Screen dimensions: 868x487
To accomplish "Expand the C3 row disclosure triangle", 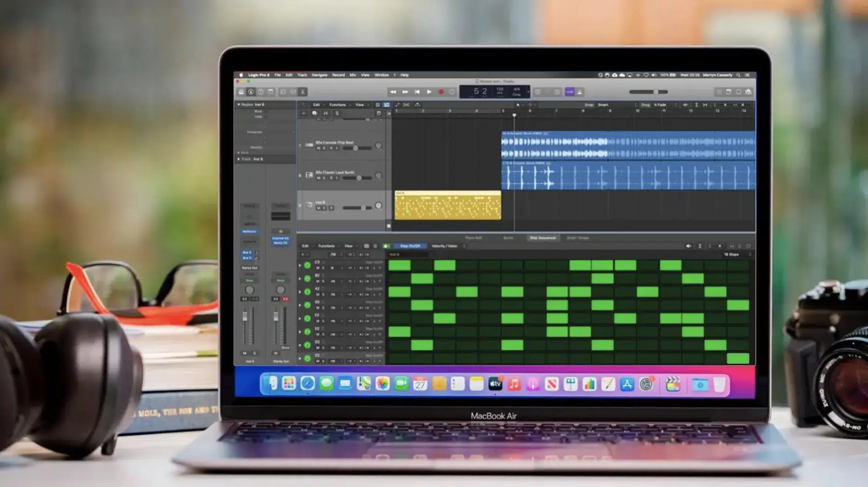I will coord(300,265).
